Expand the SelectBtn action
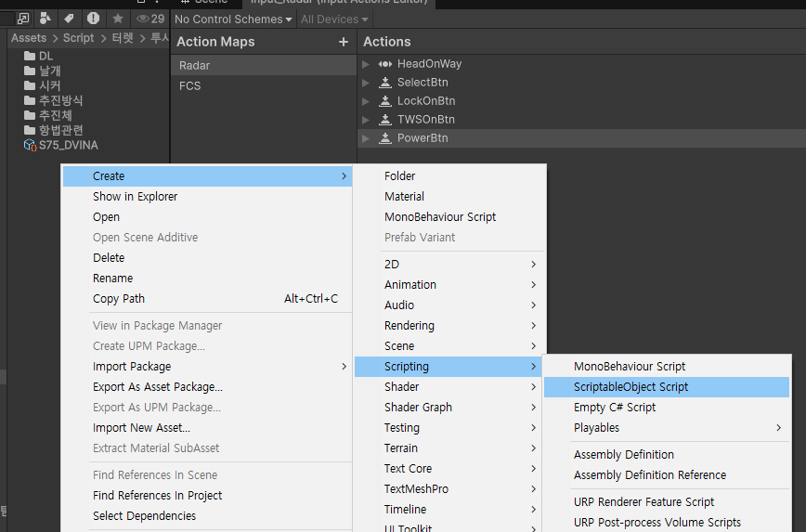Viewport: 806px width, 532px height. tap(366, 83)
